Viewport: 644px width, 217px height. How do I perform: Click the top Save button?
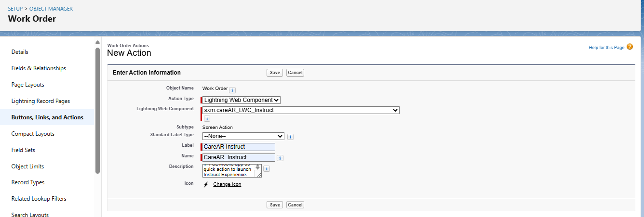tap(275, 73)
